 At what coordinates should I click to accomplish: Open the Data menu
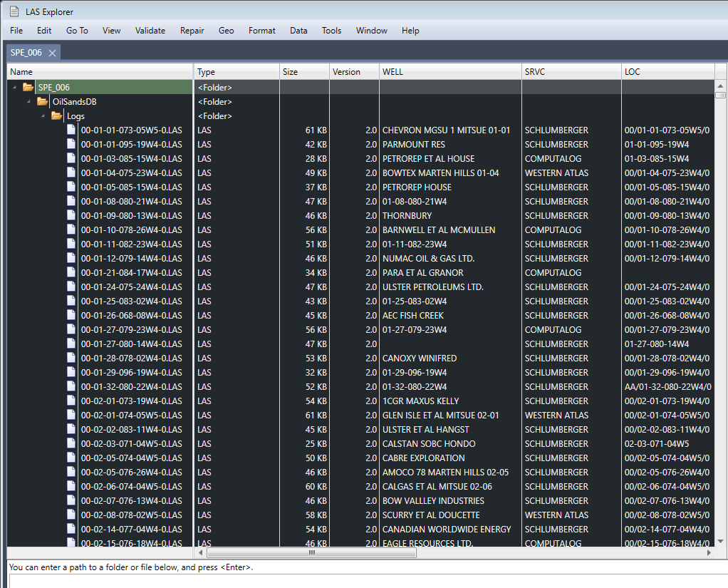coord(298,30)
